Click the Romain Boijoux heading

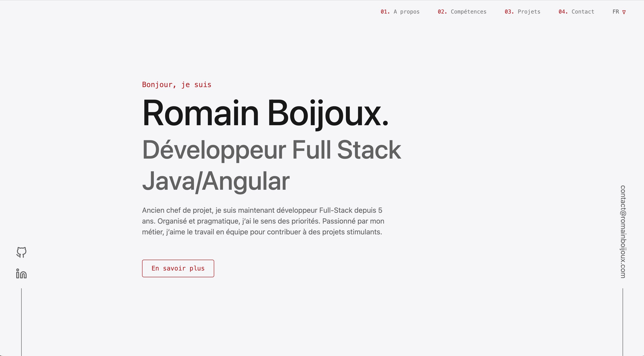coord(265,113)
